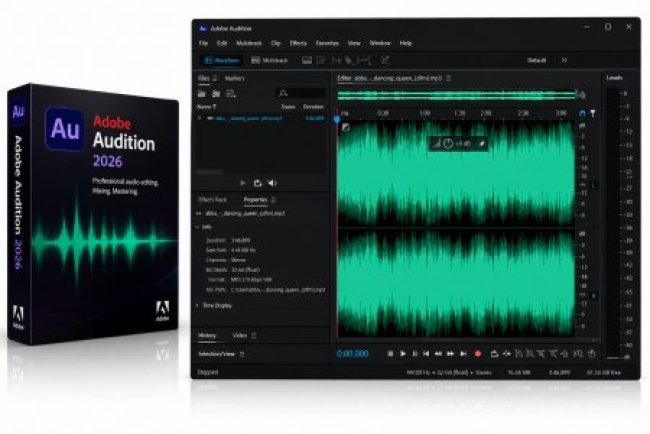This screenshot has width=650, height=434.
Task: Move playhead to previous marker
Action: click(x=426, y=354)
